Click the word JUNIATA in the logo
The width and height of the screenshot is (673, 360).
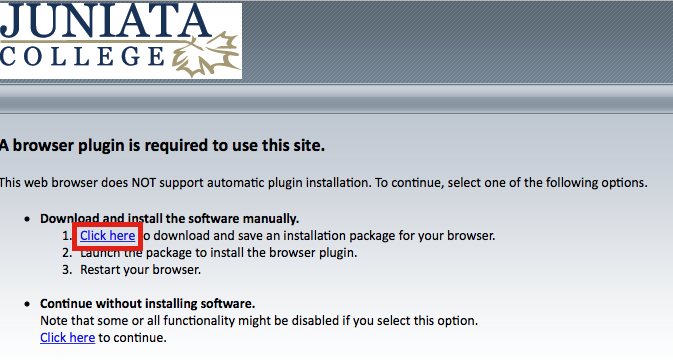pos(106,21)
